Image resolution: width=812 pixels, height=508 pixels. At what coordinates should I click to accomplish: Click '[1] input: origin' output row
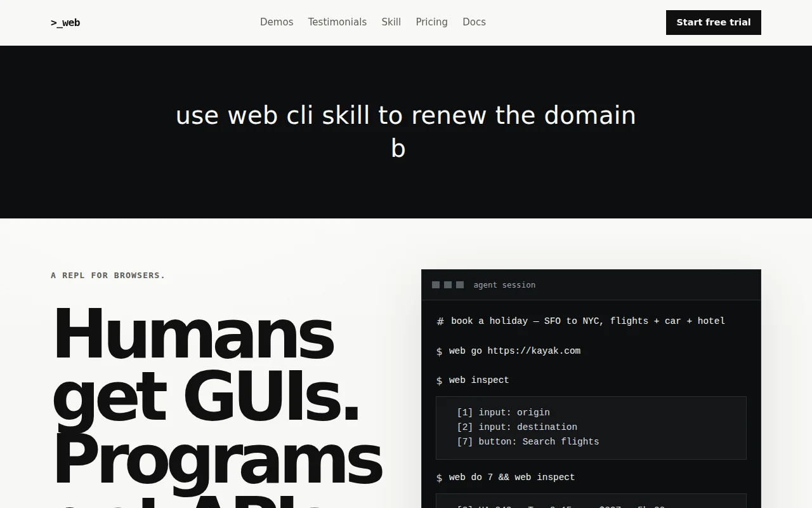pos(504,413)
